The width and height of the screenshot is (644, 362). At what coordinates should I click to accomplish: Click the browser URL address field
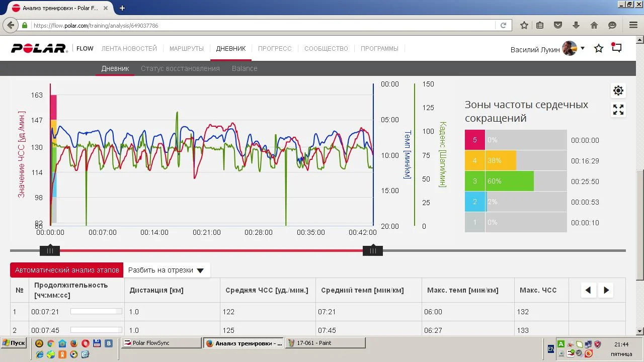point(262,25)
